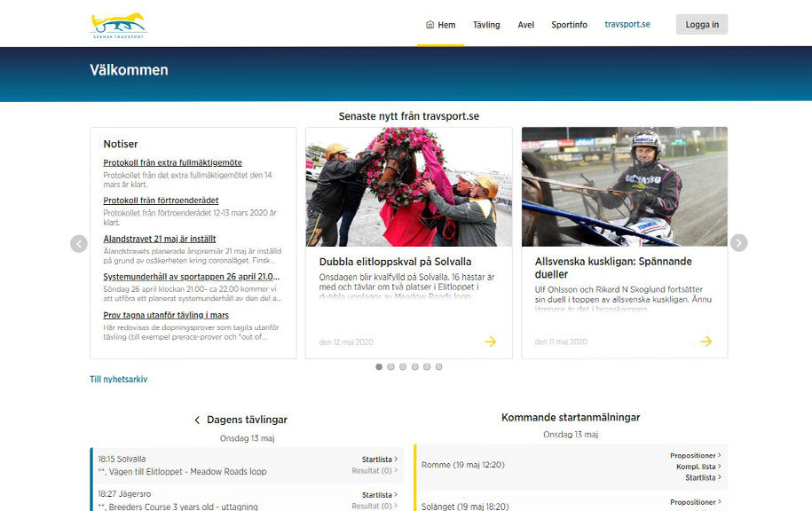Click the Hem home icon
The height and width of the screenshot is (511, 812).
coord(430,25)
